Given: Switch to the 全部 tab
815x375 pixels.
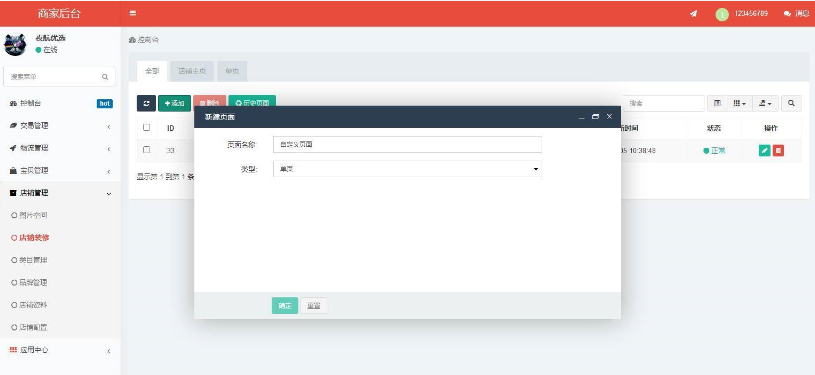Looking at the screenshot, I should (152, 71).
